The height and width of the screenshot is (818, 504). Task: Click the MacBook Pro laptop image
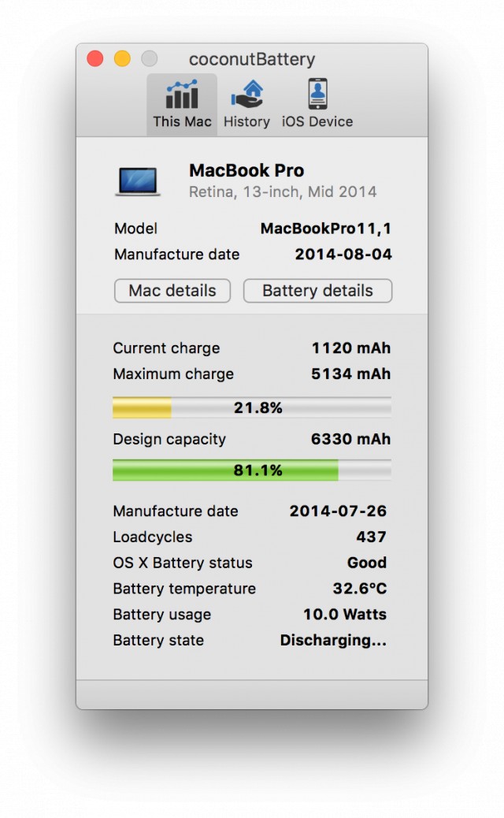point(138,181)
